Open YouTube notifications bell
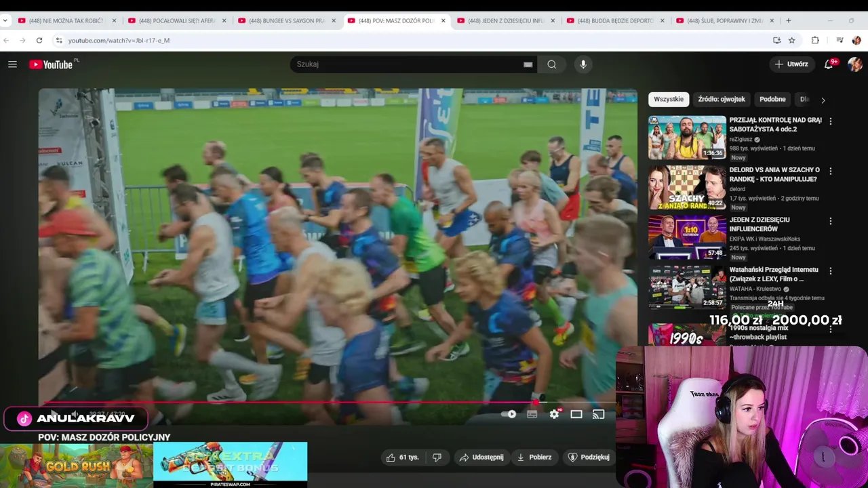This screenshot has height=488, width=868. point(829,64)
